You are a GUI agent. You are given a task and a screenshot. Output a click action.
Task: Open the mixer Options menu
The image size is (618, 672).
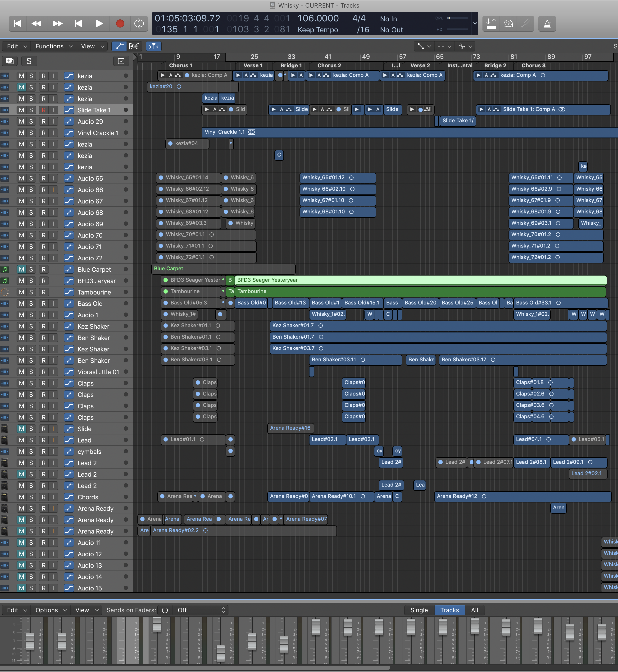click(x=51, y=610)
